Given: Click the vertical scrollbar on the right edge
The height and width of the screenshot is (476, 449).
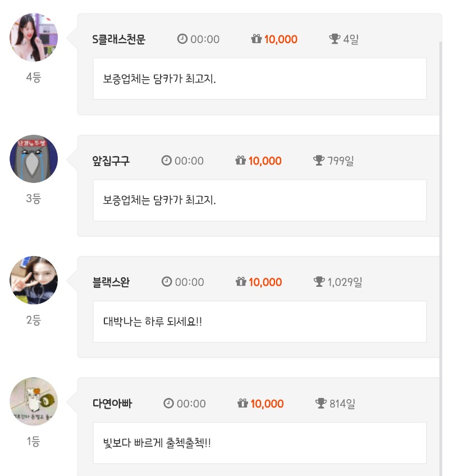Looking at the screenshot, I should click(x=441, y=258).
